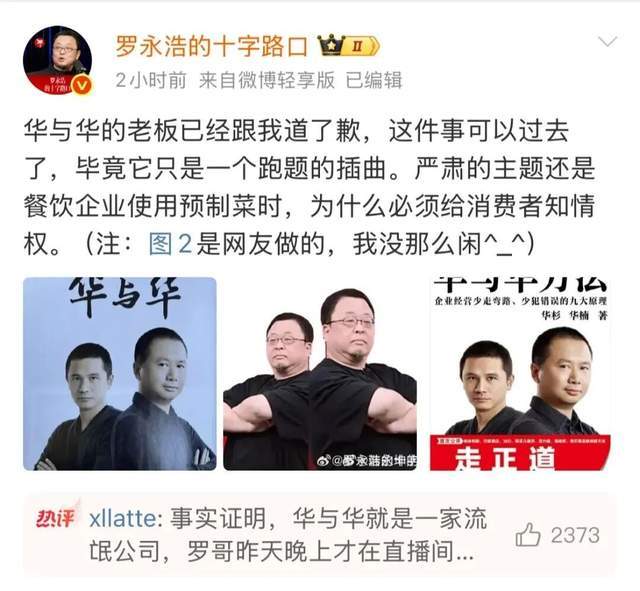Open the middle back-to-back meme image

320,373
